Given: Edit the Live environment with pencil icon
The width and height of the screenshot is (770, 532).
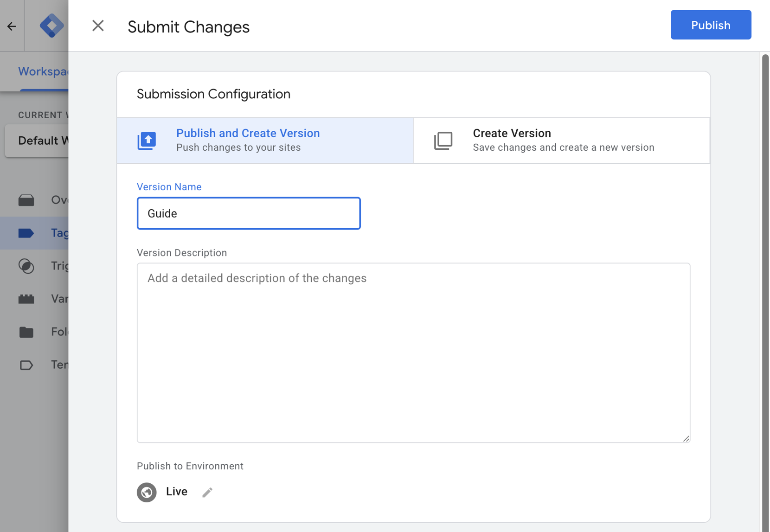Looking at the screenshot, I should pyautogui.click(x=207, y=492).
